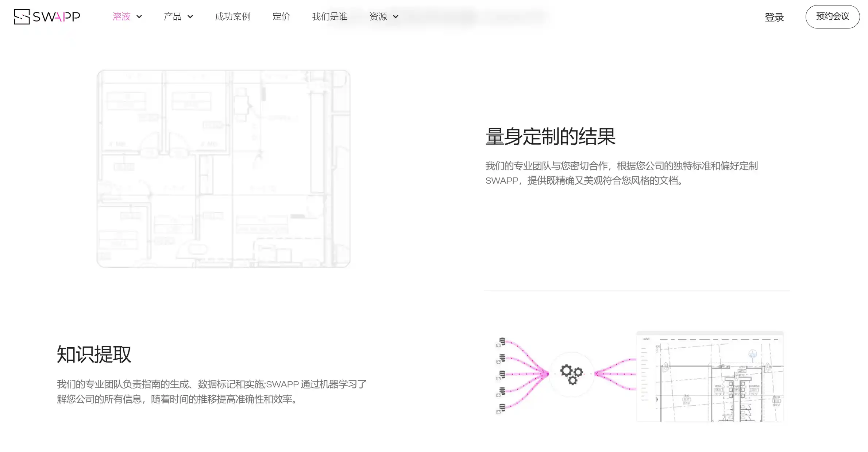Click the topmost database stack icon
This screenshot has width=868, height=452.
coord(502,341)
